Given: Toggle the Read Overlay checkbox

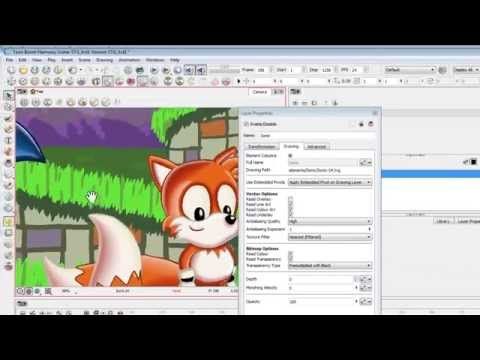Looking at the screenshot, I should tap(290, 199).
